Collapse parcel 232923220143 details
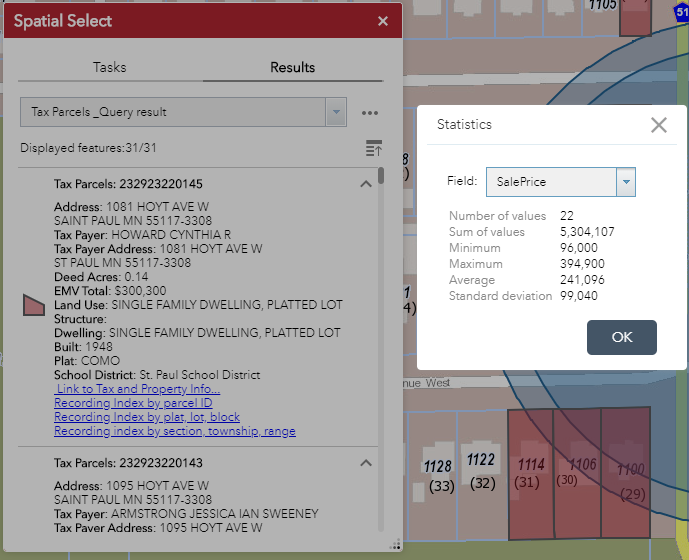The width and height of the screenshot is (689, 560). pyautogui.click(x=366, y=463)
